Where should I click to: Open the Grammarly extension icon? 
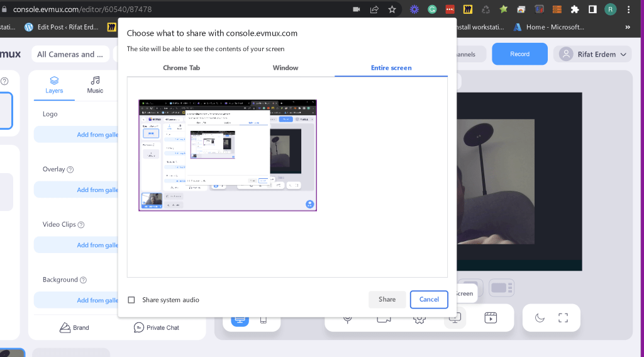pos(432,9)
